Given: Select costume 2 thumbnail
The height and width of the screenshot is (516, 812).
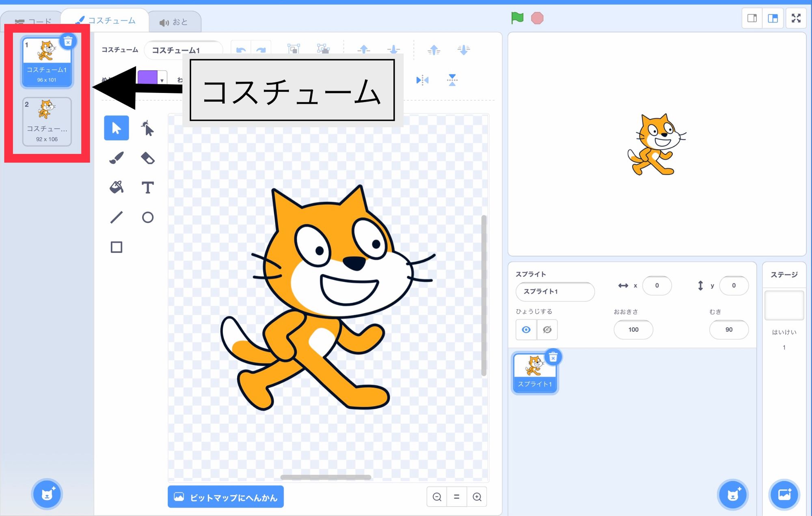Looking at the screenshot, I should click(47, 120).
